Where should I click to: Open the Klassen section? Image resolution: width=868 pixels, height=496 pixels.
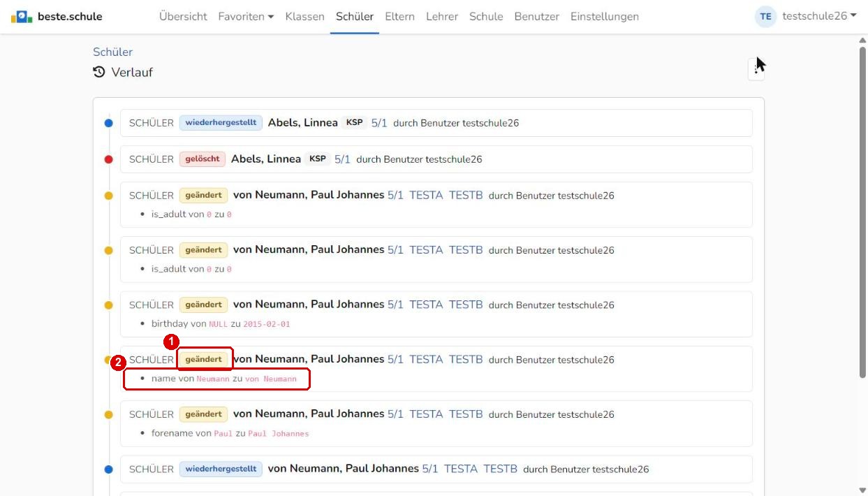[x=304, y=16]
